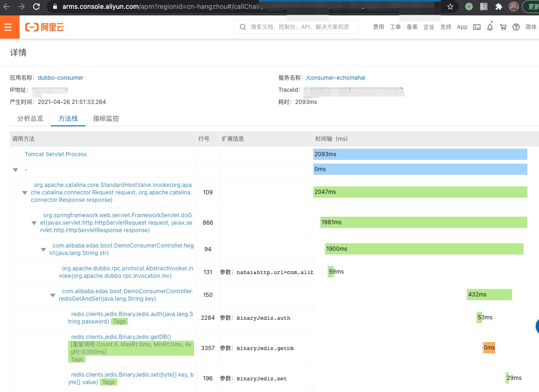Viewport: 539px width, 392px height.
Task: Switch language via 简体
Action: click(531, 27)
